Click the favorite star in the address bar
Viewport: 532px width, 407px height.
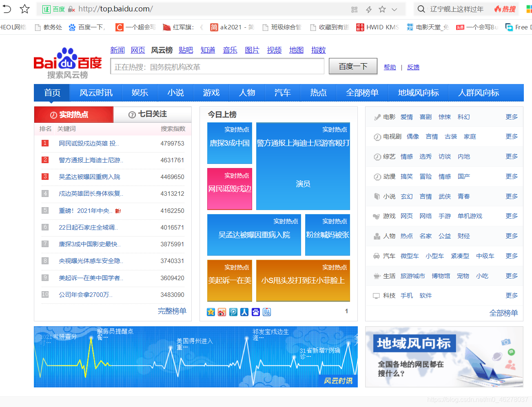click(x=382, y=9)
